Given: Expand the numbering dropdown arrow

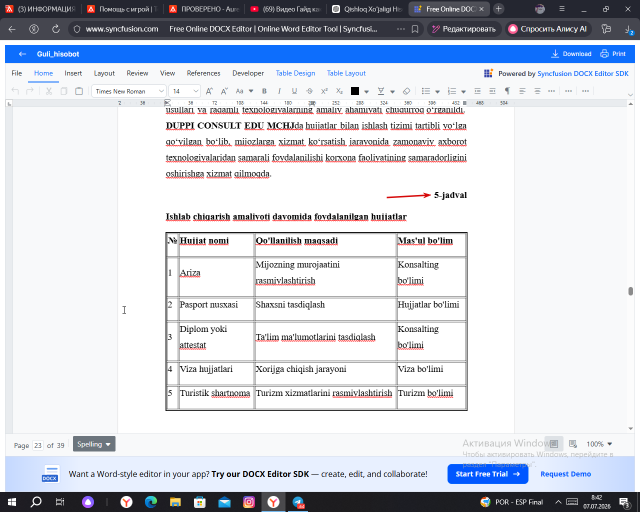Looking at the screenshot, I should click(x=463, y=91).
